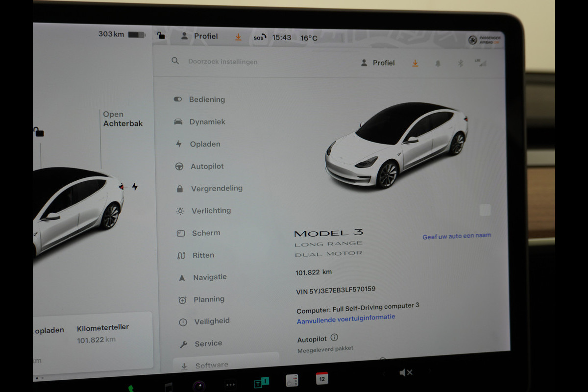Open the Vergrendeling settings menu

click(209, 188)
